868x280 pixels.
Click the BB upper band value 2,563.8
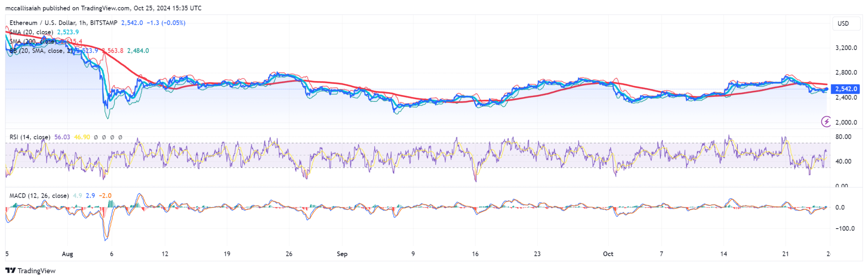[113, 51]
